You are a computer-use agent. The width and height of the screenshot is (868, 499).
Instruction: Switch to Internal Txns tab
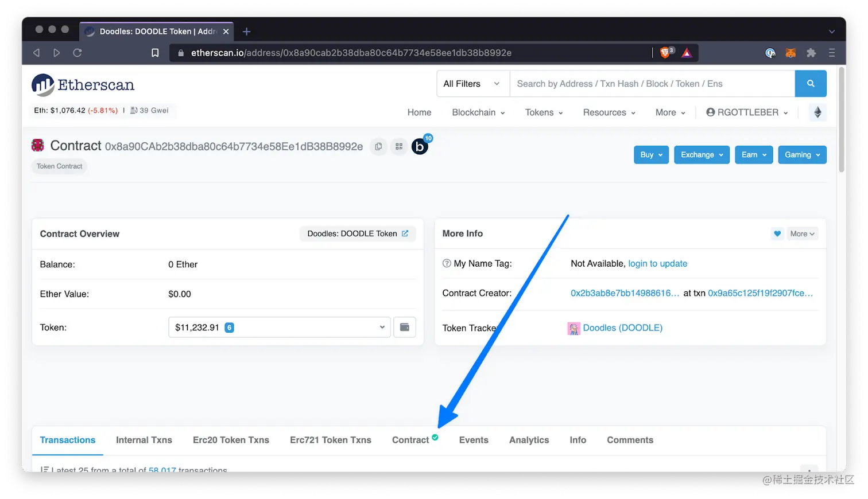click(144, 440)
